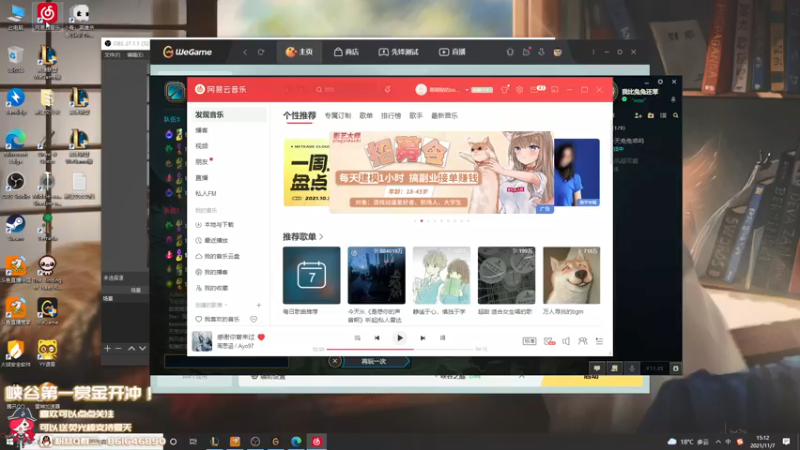800x450 pixels.
Task: Open the two anime students playlist thumbnail
Action: click(441, 276)
